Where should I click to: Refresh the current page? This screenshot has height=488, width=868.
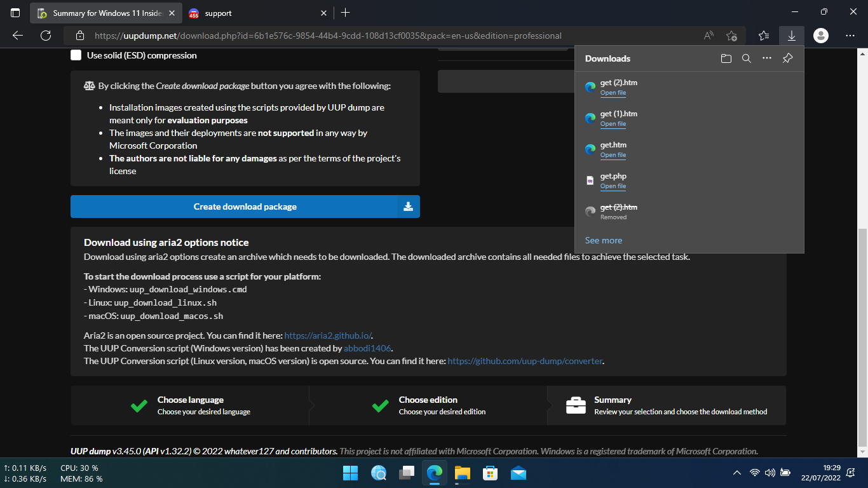click(x=46, y=36)
